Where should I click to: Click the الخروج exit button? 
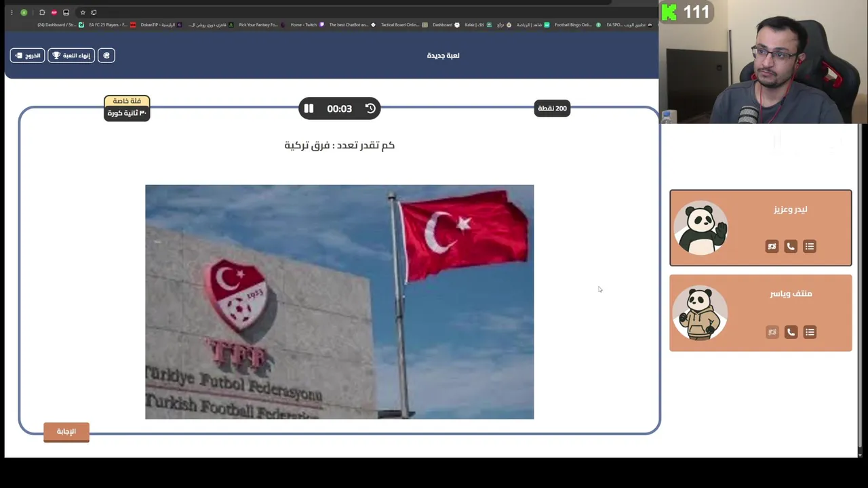coord(27,56)
